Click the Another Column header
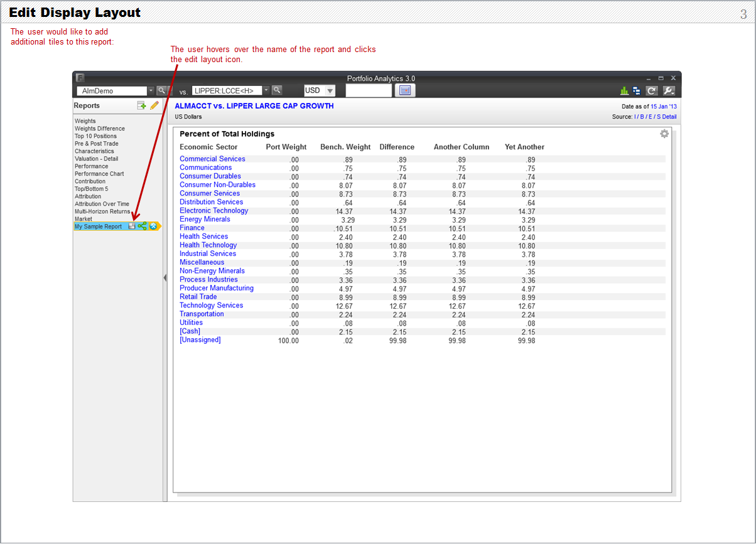756x544 pixels. click(x=462, y=147)
